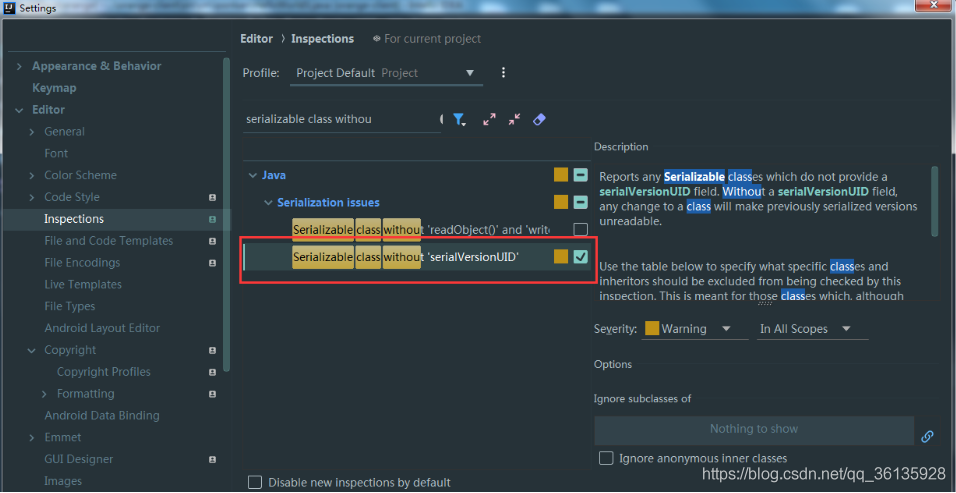956x493 pixels.
Task: Click the project-level marker icon beside Code Style
Action: 212,197
